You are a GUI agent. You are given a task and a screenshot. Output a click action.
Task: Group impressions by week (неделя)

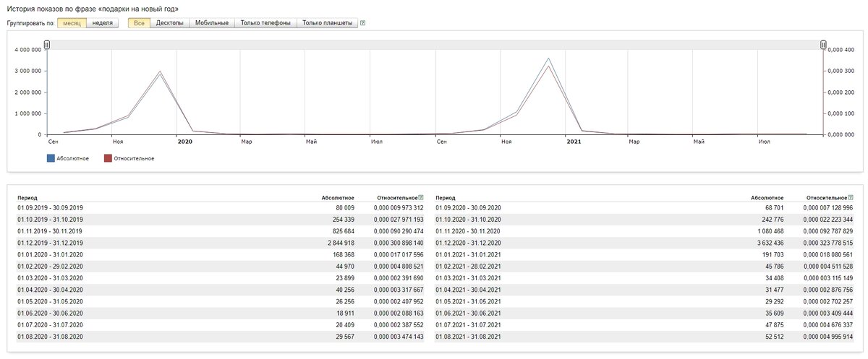(102, 23)
